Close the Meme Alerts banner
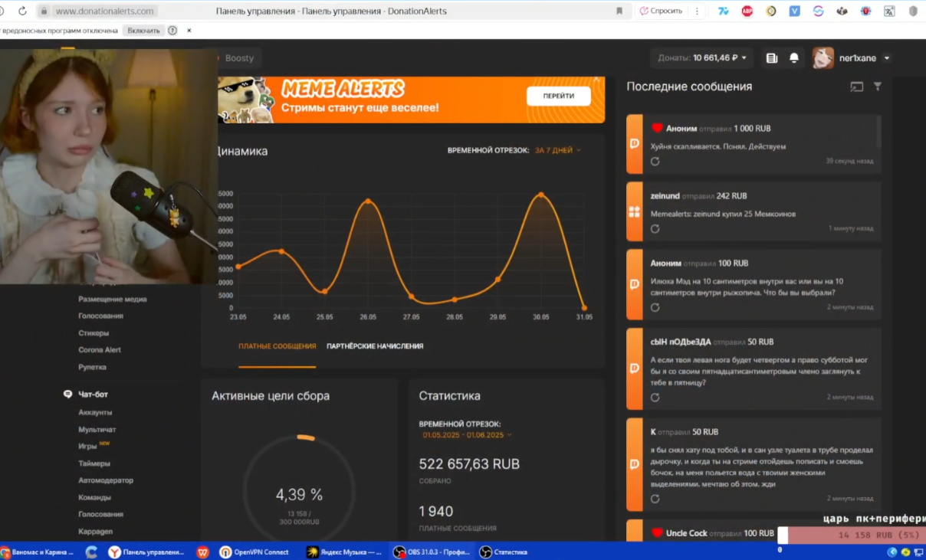The height and width of the screenshot is (560, 926). tap(597, 79)
